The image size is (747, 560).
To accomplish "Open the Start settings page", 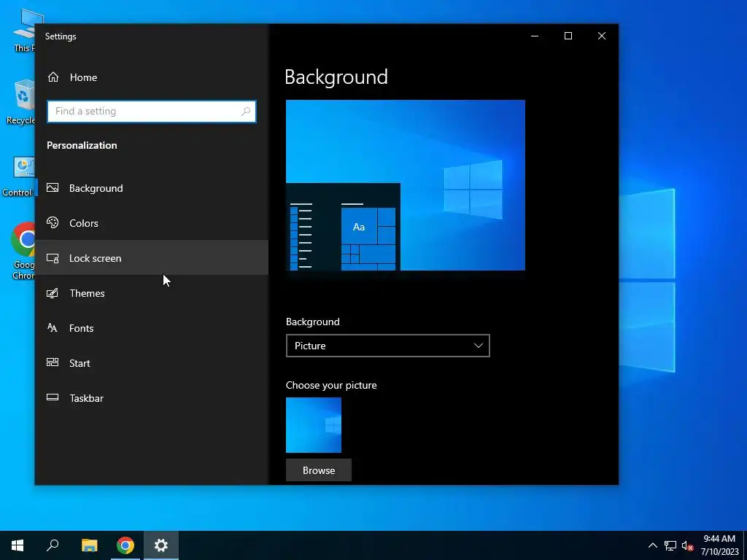I will (x=152, y=363).
